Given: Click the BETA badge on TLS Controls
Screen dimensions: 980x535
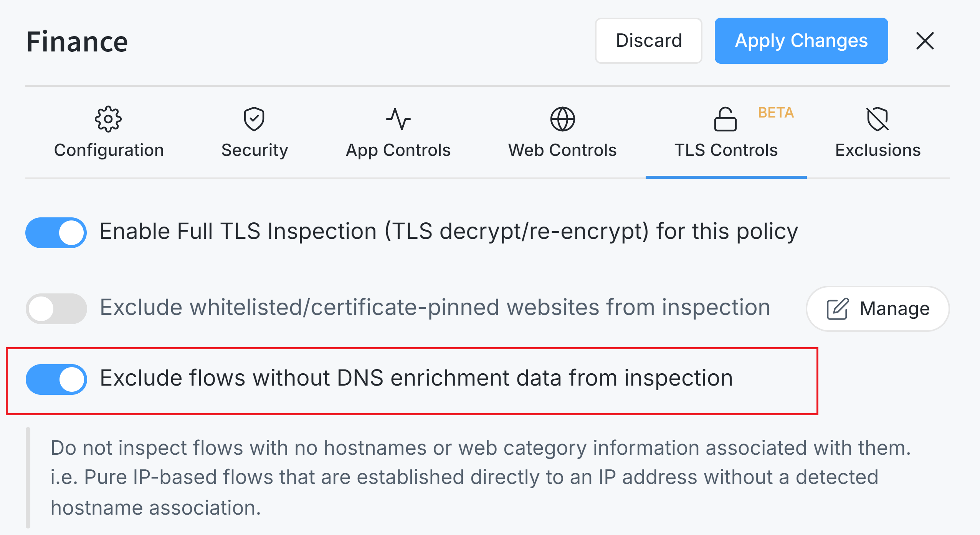Looking at the screenshot, I should pos(776,113).
